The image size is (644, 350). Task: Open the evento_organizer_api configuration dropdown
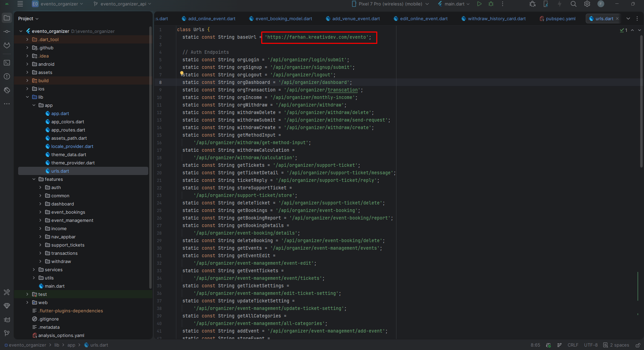[x=122, y=4]
